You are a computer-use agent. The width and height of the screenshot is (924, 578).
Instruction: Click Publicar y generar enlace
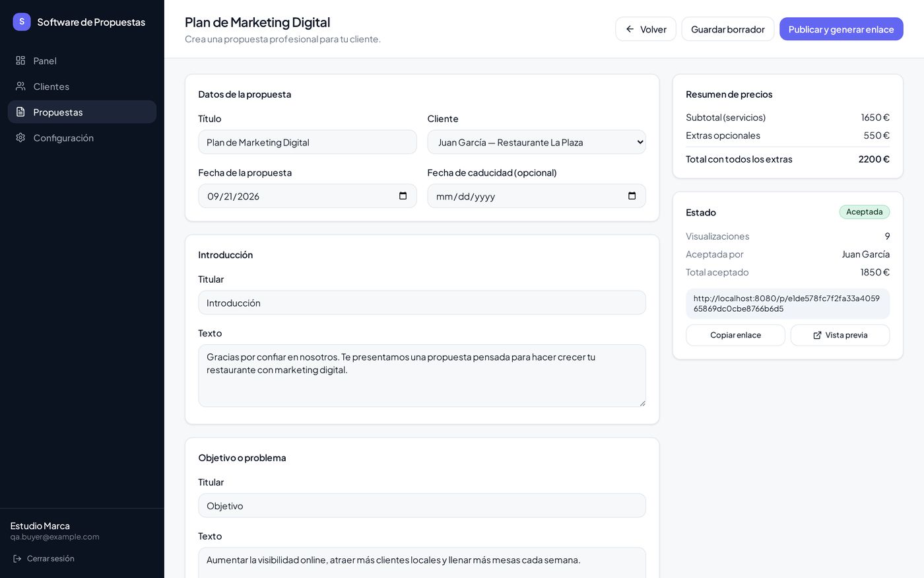pyautogui.click(x=841, y=29)
